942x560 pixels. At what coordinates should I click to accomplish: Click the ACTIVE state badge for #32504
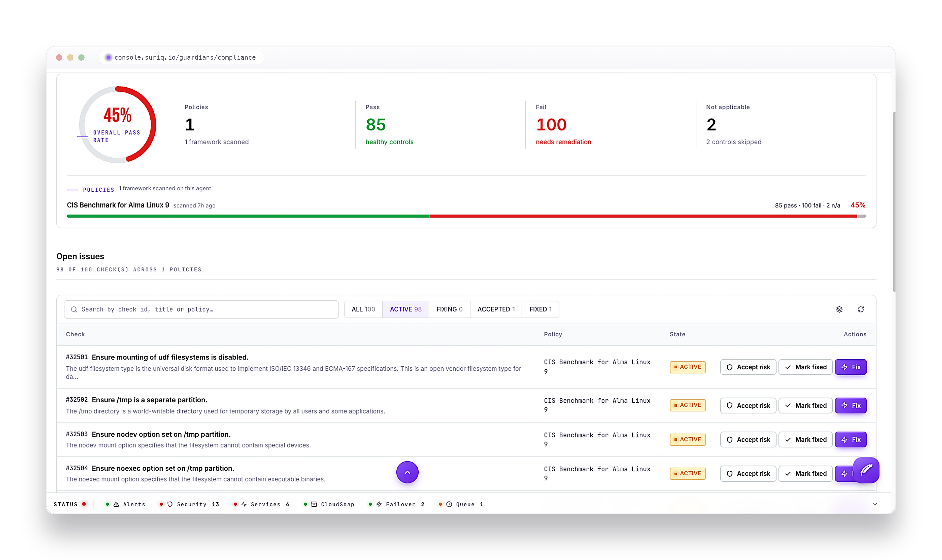pyautogui.click(x=687, y=474)
